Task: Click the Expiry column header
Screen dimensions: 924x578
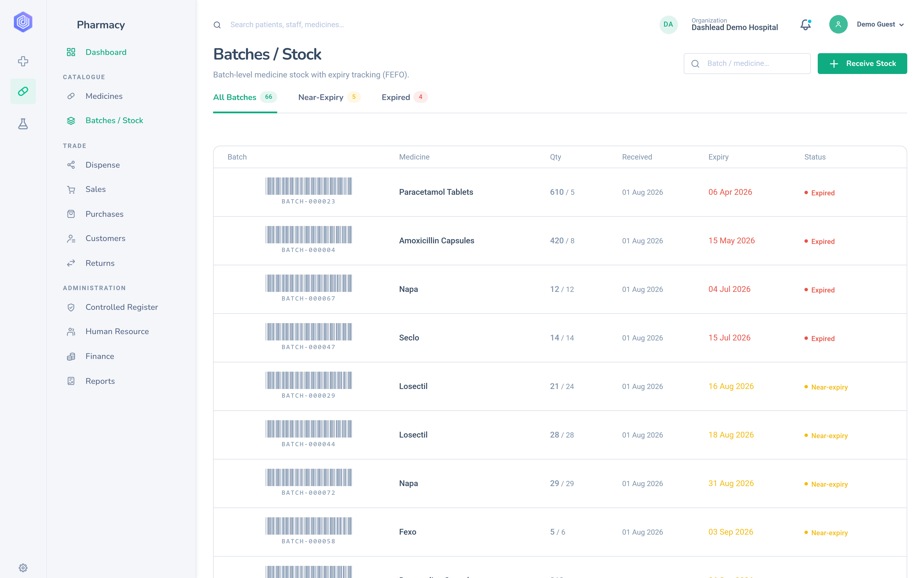Action: pyautogui.click(x=718, y=157)
